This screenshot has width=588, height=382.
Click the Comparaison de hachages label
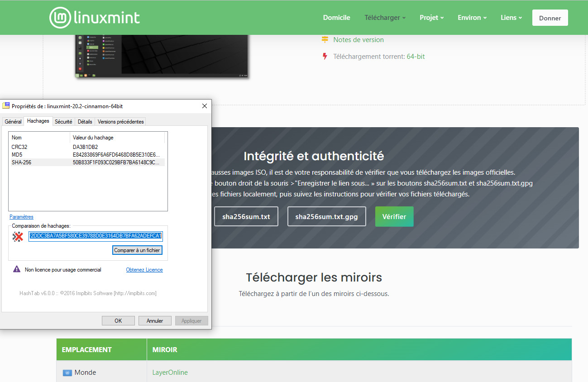pyautogui.click(x=41, y=226)
